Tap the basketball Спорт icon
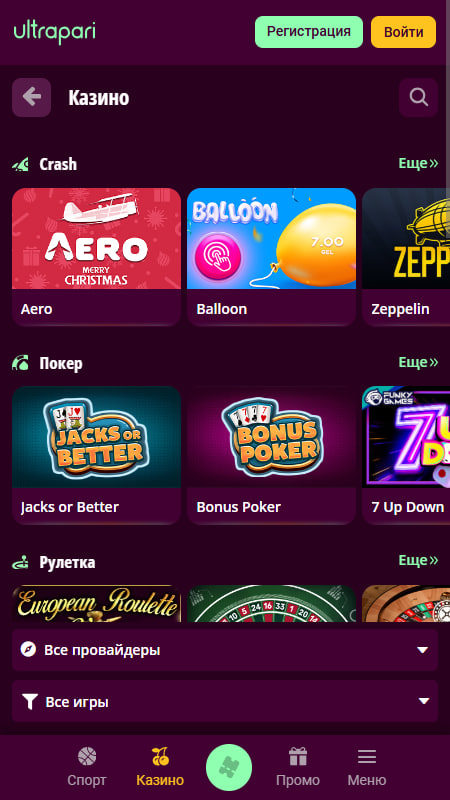This screenshot has height=800, width=450. click(87, 757)
